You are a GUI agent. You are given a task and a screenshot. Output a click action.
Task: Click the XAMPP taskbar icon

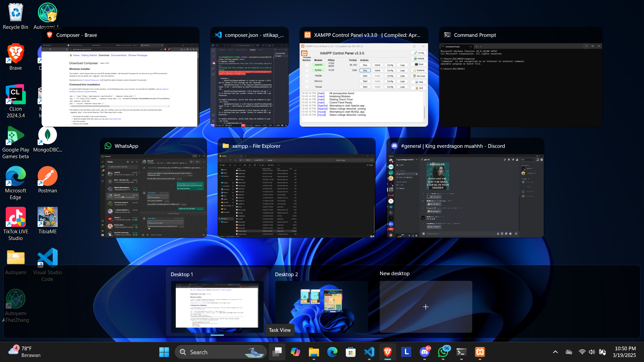point(480,352)
